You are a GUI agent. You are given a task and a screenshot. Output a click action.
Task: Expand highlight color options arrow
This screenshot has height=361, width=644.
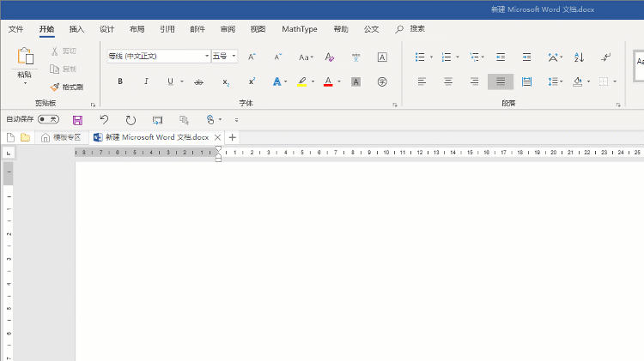(x=313, y=81)
